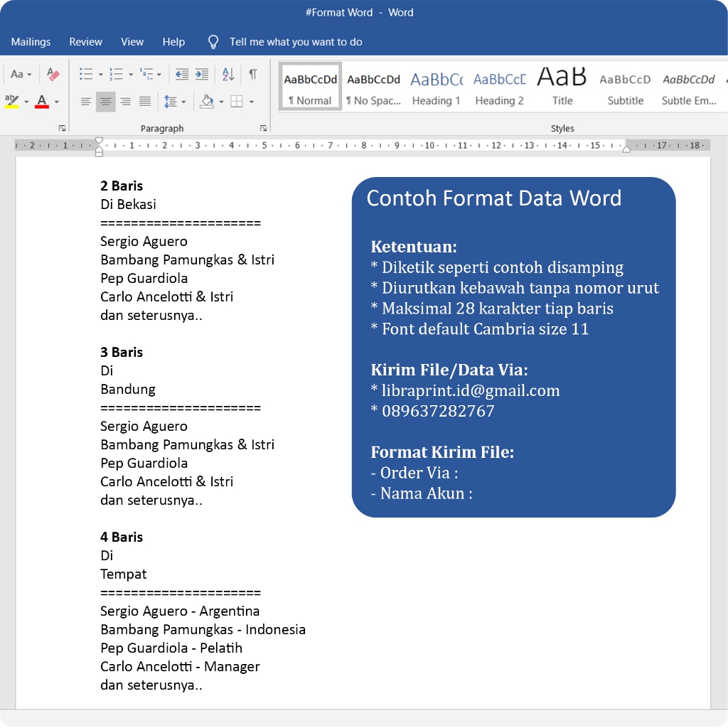The width and height of the screenshot is (728, 728).
Task: Apply the Heading 1 style
Action: 437,87
